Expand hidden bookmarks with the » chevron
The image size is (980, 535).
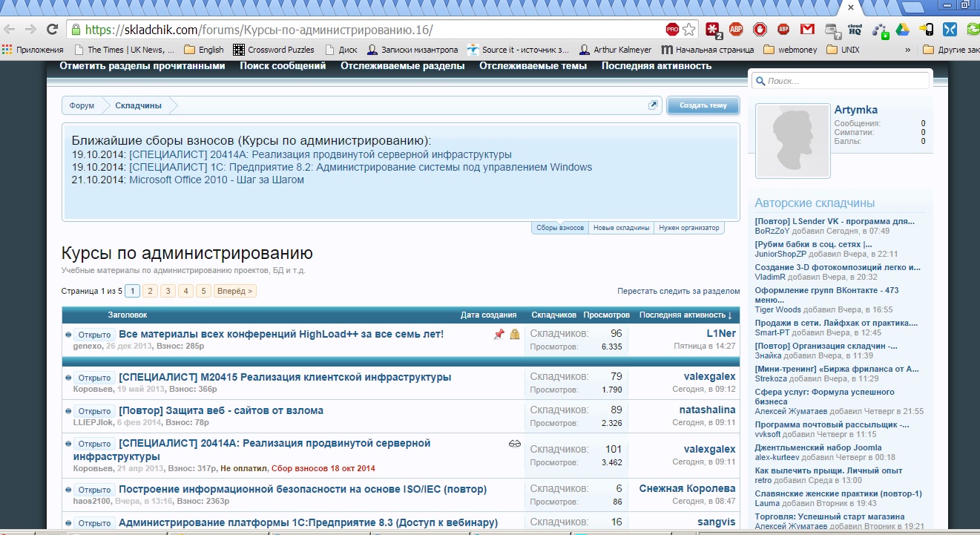coord(907,50)
